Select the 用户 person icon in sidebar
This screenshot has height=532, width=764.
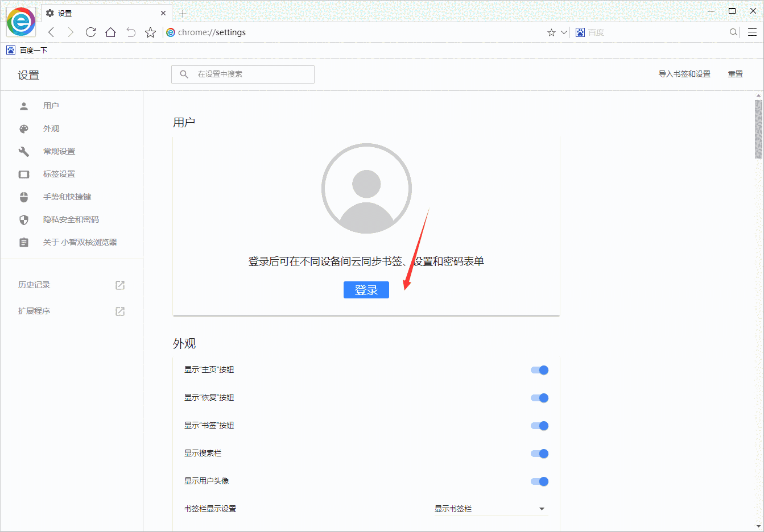[23, 106]
